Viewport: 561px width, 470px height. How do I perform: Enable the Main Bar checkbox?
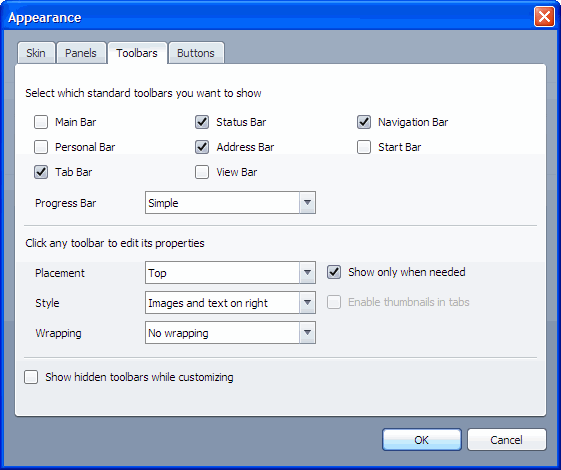point(41,122)
